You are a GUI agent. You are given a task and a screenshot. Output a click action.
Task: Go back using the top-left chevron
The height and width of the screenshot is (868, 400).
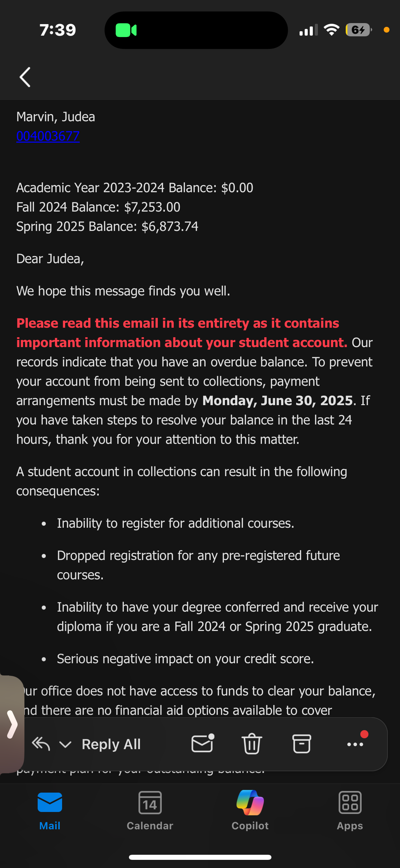[x=25, y=77]
